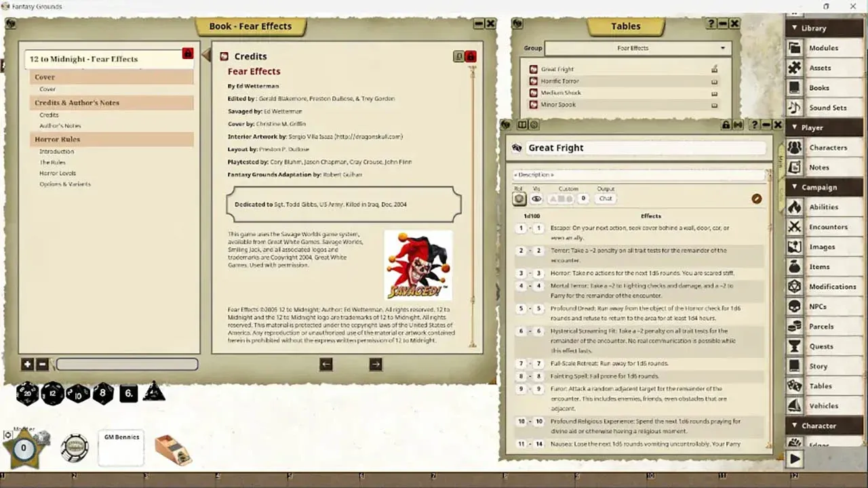Pick up the d6 die
This screenshot has width=868, height=488.
pos(129,392)
